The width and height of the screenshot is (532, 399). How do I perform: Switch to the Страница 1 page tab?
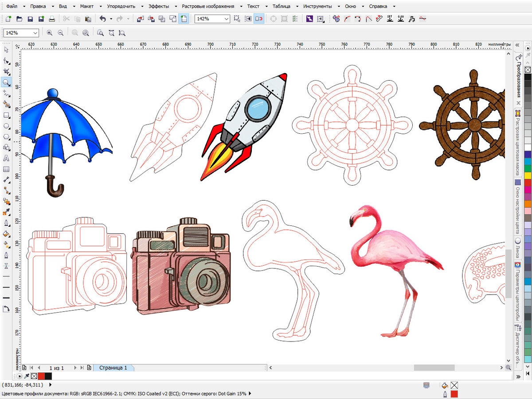point(113,368)
